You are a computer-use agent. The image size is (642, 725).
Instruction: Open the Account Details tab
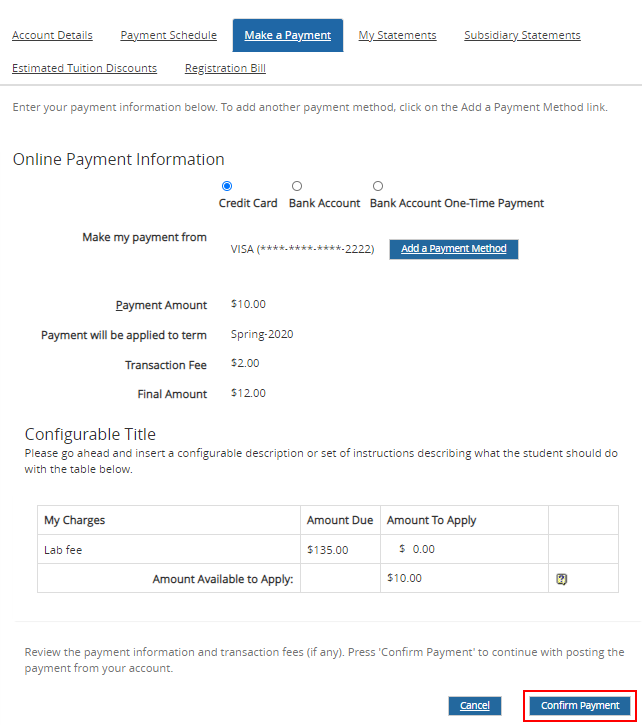click(52, 35)
